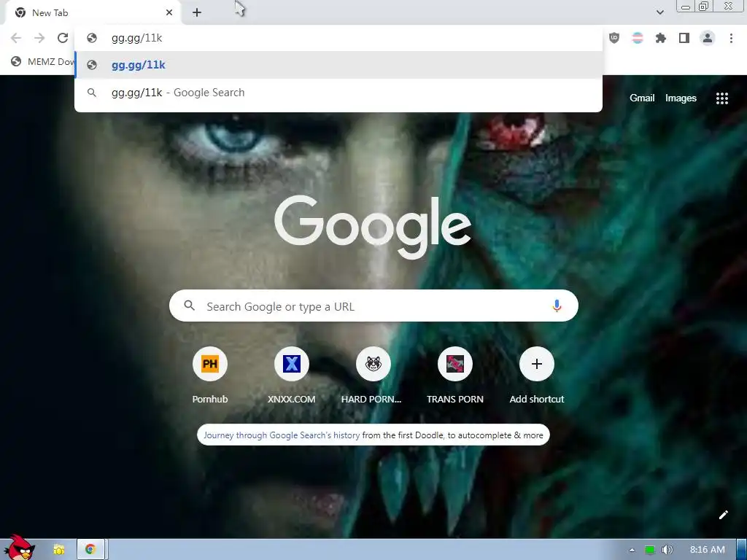Screen dimensions: 747x560
Task: Choose the gg.gg/11k Google Search suggestion
Action: (338, 93)
